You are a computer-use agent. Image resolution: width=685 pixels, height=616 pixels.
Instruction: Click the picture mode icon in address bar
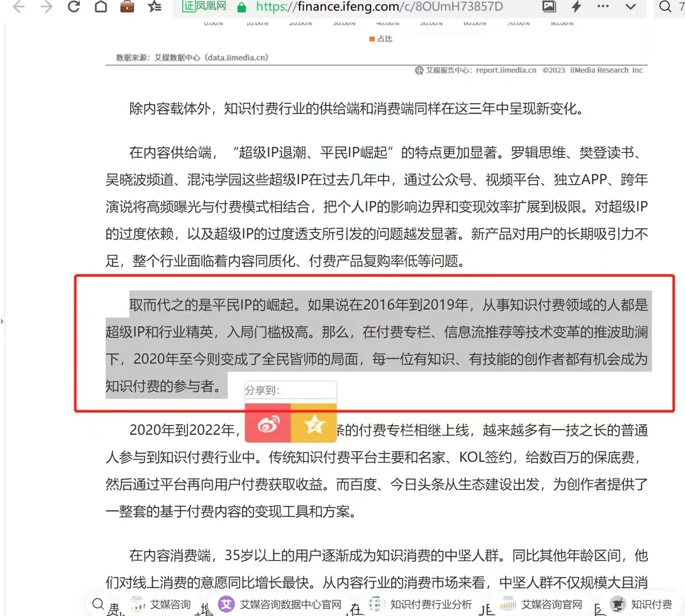tap(549, 7)
